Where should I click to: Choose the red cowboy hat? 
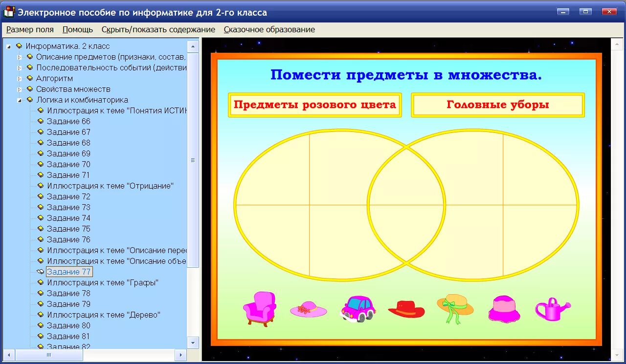tap(407, 309)
